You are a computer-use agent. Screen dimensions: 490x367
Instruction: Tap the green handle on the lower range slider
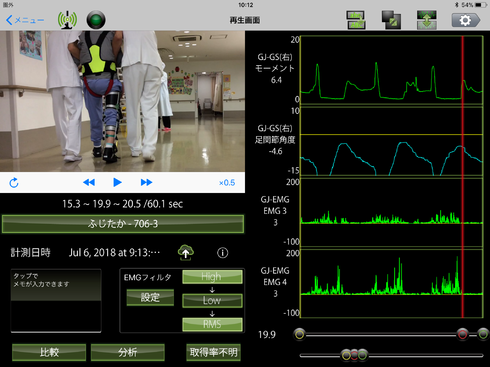[362, 355]
